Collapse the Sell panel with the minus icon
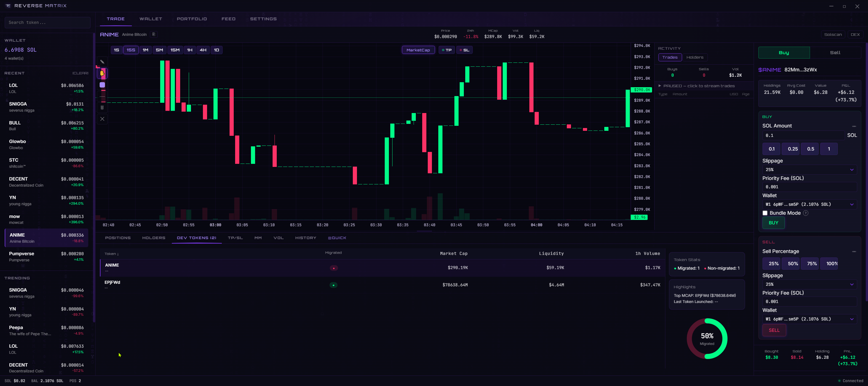 point(854,252)
